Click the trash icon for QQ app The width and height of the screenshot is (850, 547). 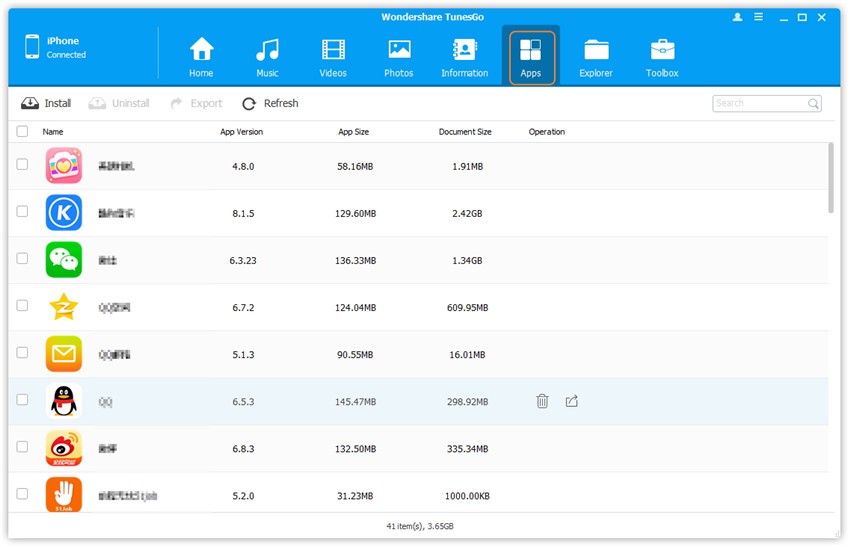click(542, 401)
